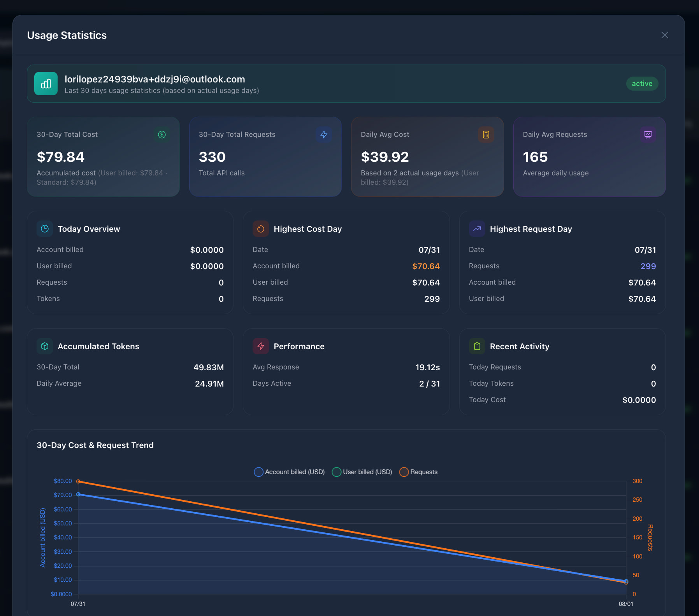Click the flame icon beside Highest Cost Day
699x616 pixels.
pyautogui.click(x=261, y=229)
